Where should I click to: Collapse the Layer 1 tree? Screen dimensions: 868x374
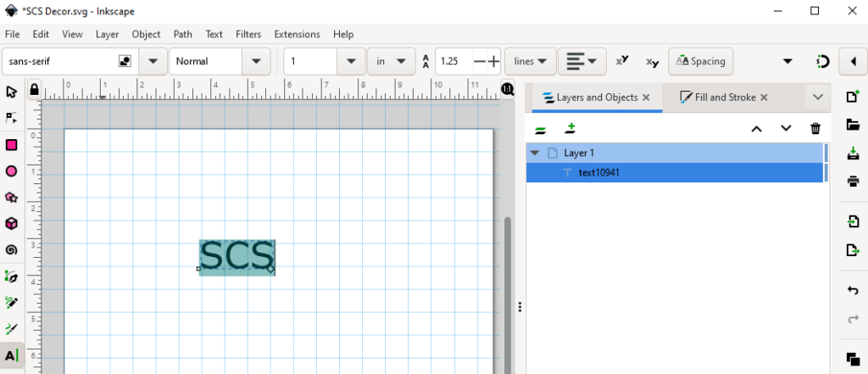(x=535, y=153)
